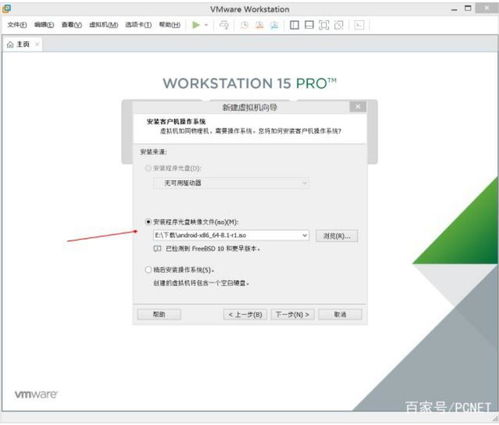
Task: Expand the no available drive dropdown
Action: (x=304, y=183)
